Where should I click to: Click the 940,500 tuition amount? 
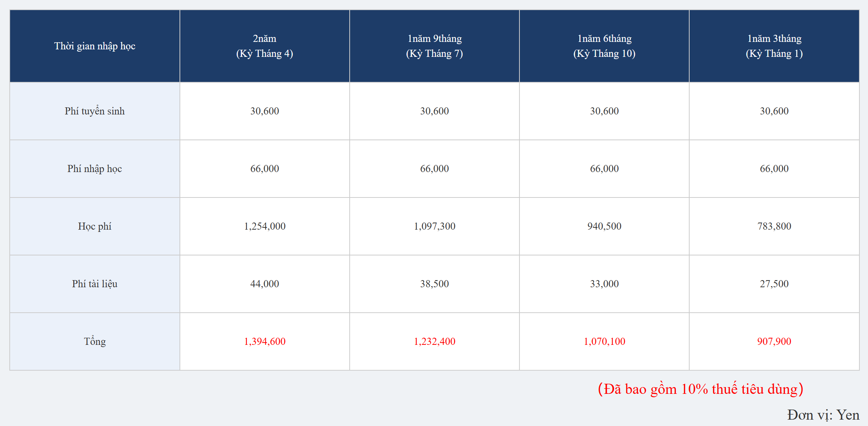click(604, 226)
